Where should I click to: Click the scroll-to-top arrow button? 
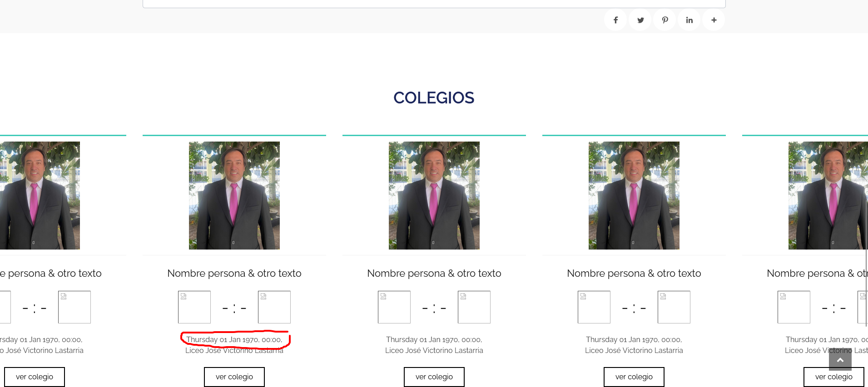[840, 360]
